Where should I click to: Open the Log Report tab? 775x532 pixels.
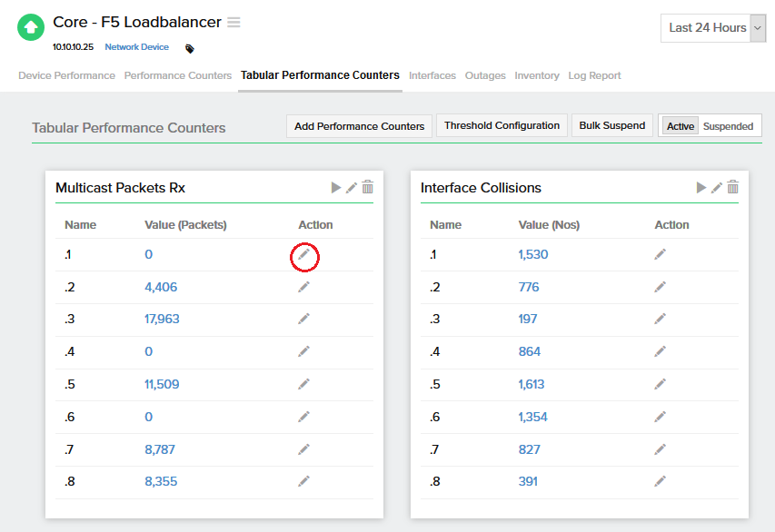594,75
